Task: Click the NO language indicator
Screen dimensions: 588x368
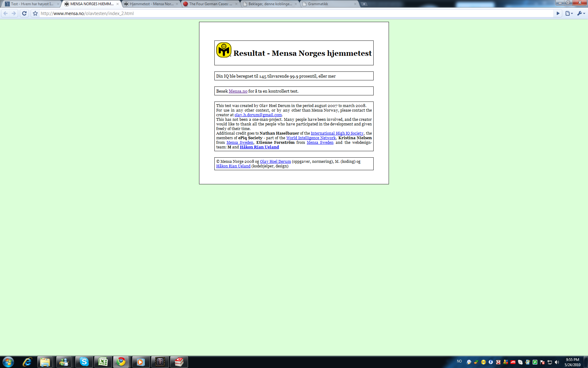Action: tap(459, 361)
